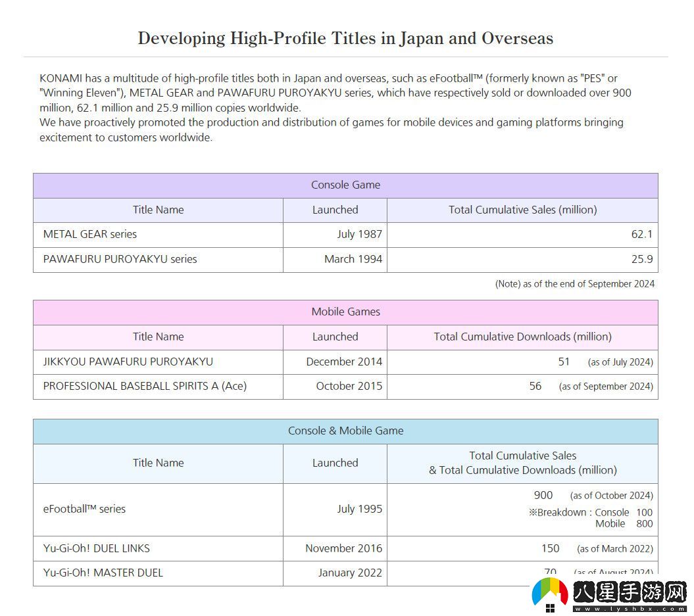
Task: Click the PAWAFURU PUROYAKYU series title cell
Action: click(x=120, y=260)
